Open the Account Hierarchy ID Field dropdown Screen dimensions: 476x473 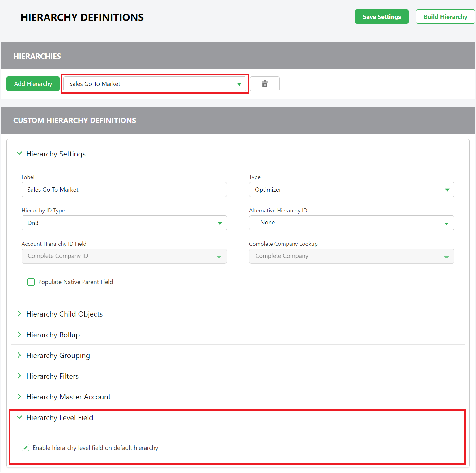click(x=219, y=256)
